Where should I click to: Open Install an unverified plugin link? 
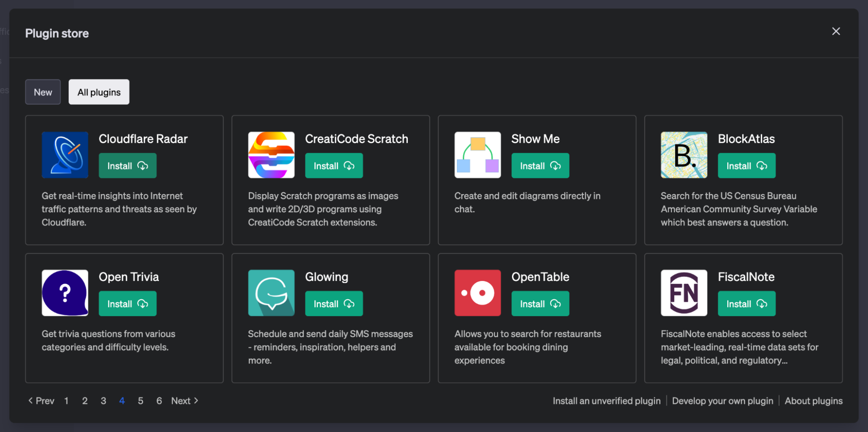coord(607,401)
